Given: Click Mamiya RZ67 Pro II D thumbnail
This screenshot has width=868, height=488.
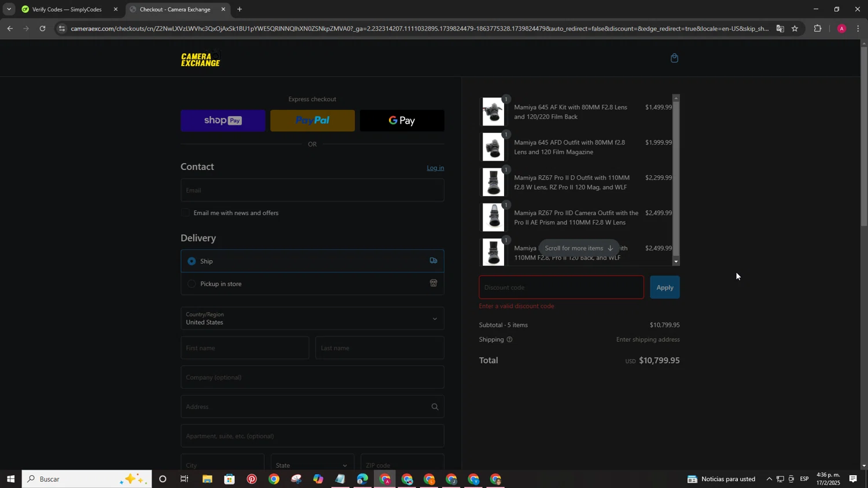Looking at the screenshot, I should pyautogui.click(x=493, y=182).
